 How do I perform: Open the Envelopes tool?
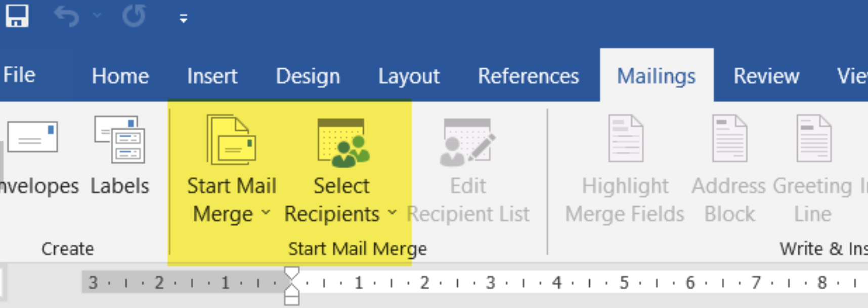(33, 137)
